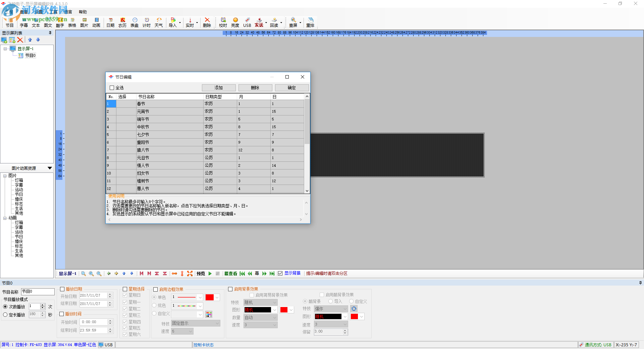Open the 设置 menu
This screenshot has width=644, height=349.
pos(39,12)
